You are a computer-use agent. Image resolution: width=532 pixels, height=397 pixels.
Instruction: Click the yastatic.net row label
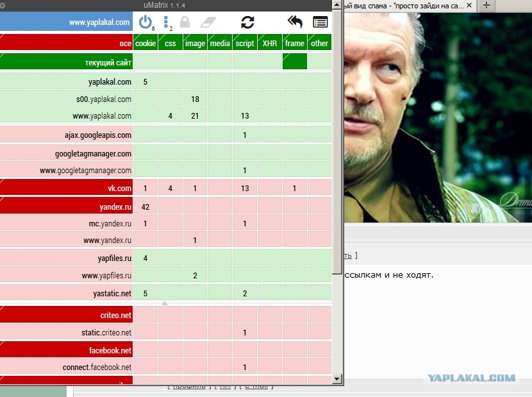[x=66, y=293]
